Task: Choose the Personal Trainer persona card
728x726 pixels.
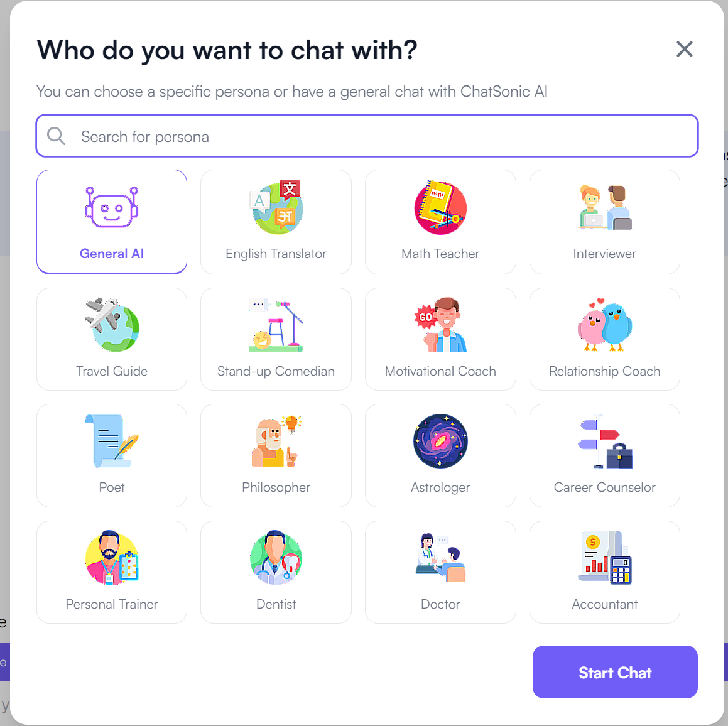Action: click(112, 572)
